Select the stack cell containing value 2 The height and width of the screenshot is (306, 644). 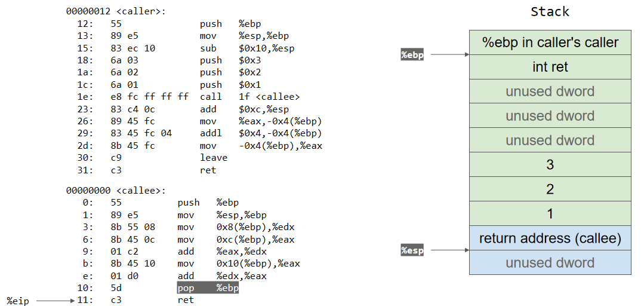550,189
